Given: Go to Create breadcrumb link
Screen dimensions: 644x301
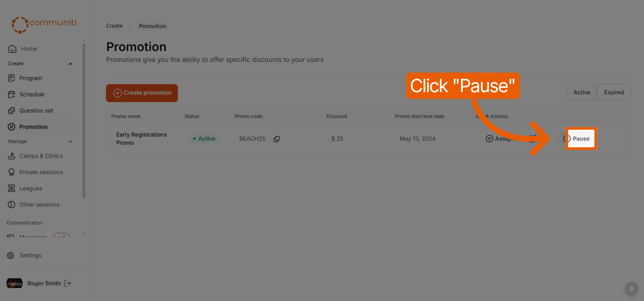Looking at the screenshot, I should (114, 26).
